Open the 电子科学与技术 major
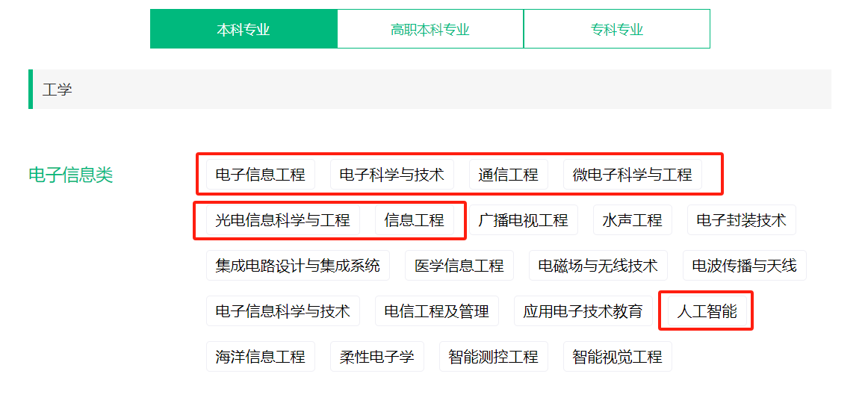Image resolution: width=868 pixels, height=412 pixels. coord(391,175)
